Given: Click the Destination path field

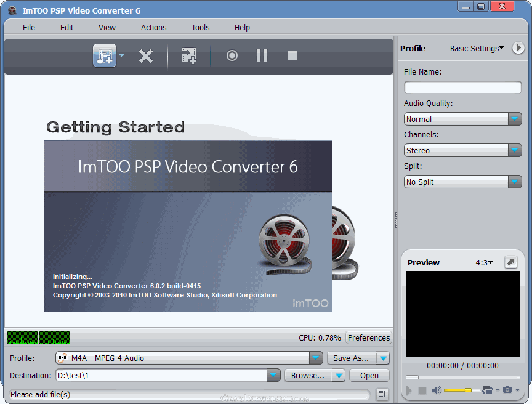Looking at the screenshot, I should (x=161, y=376).
